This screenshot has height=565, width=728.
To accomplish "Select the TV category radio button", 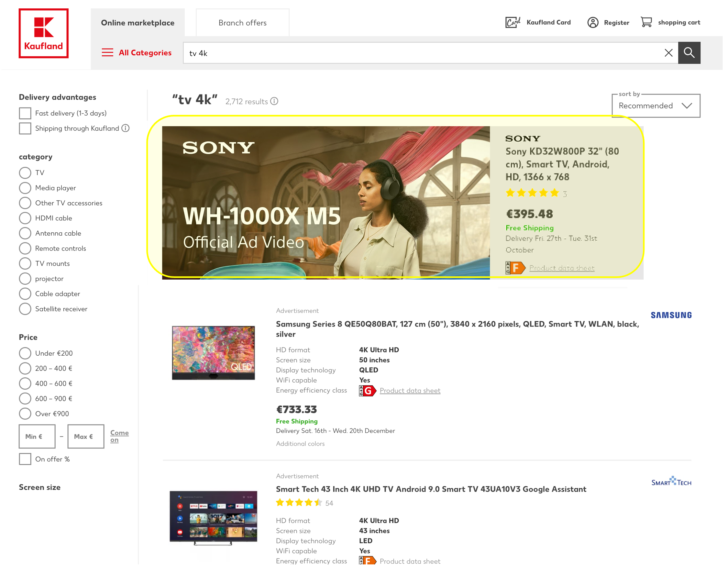I will (25, 173).
